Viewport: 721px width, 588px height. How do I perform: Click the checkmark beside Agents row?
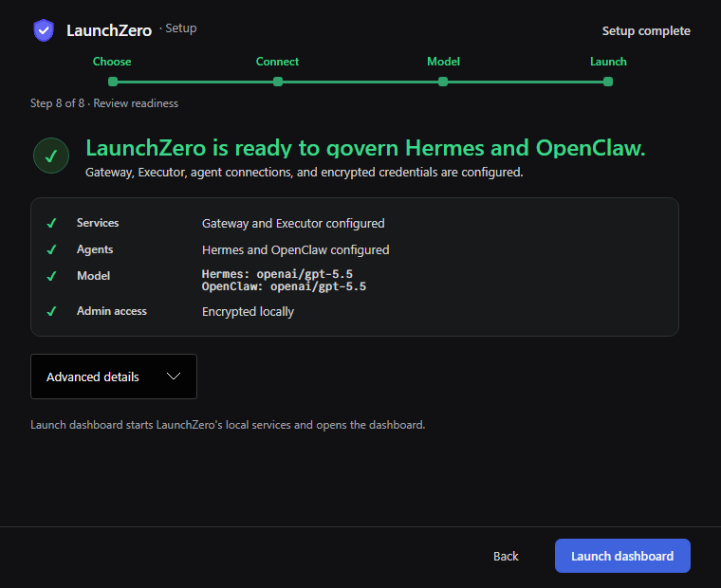51,249
